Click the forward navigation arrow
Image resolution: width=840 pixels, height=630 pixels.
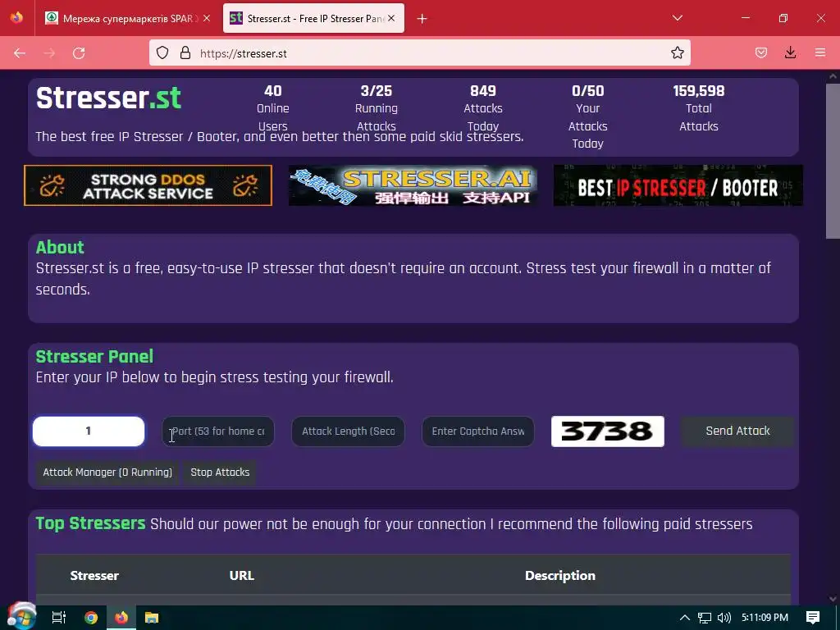click(49, 53)
